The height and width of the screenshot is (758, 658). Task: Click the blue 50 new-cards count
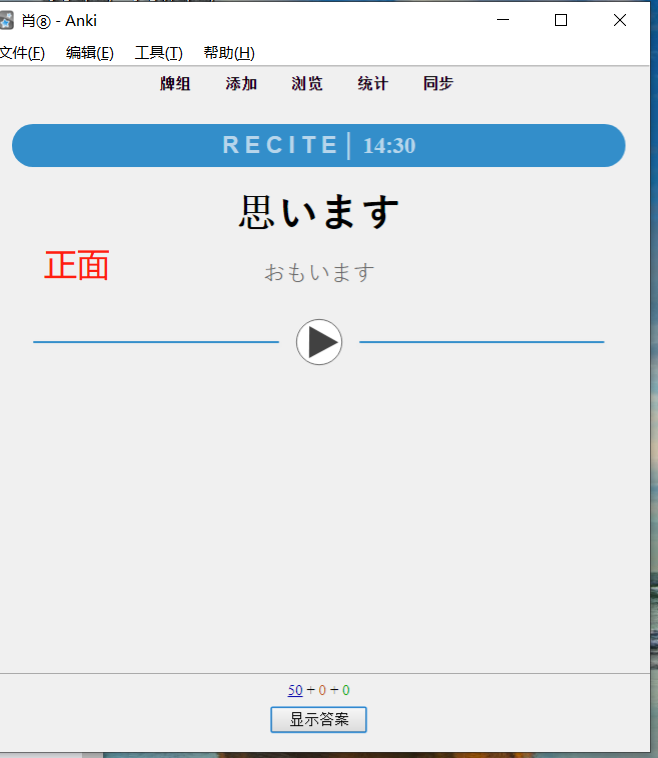[295, 690]
